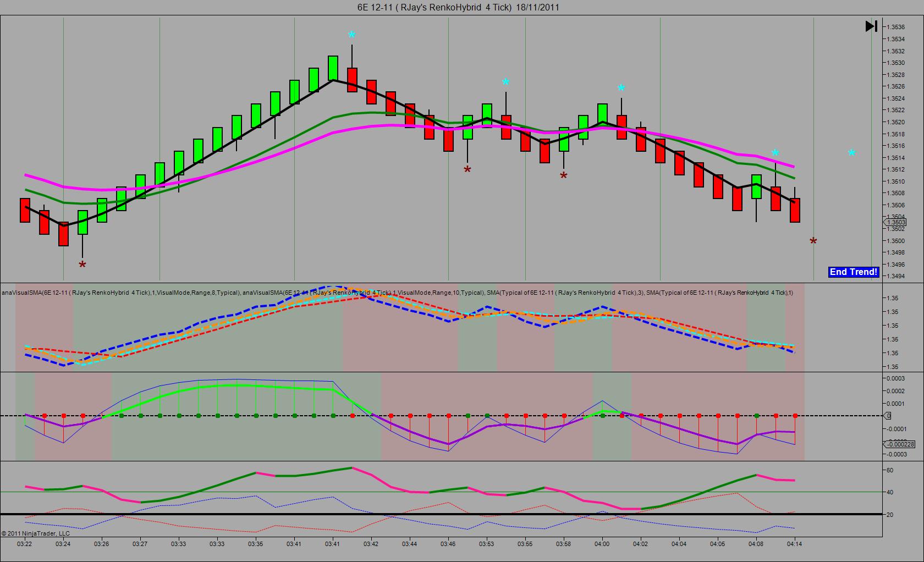Viewport: 924px width, 562px height.
Task: Click the 03:53 time axis label
Action: (487, 544)
